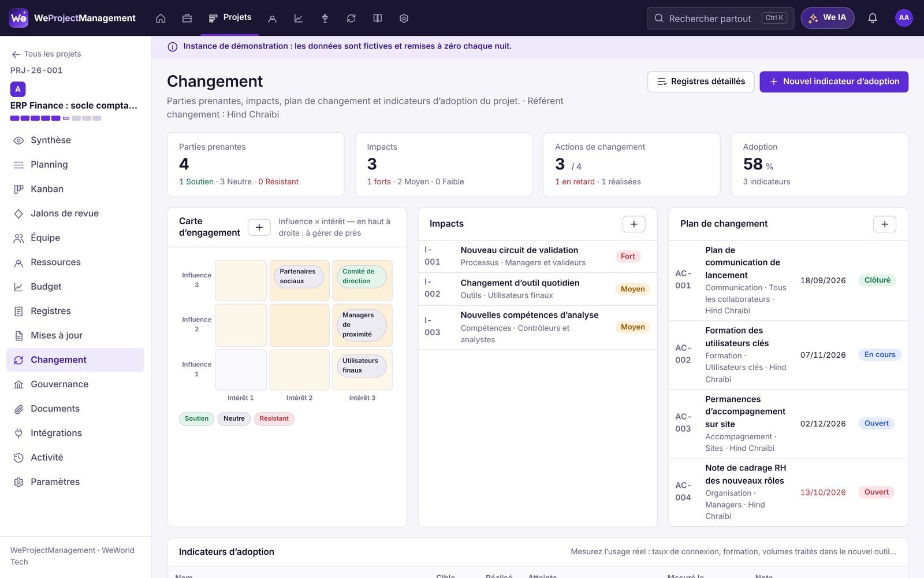Open the chart analytics icon in navbar
This screenshot has width=924, height=578.
click(299, 18)
